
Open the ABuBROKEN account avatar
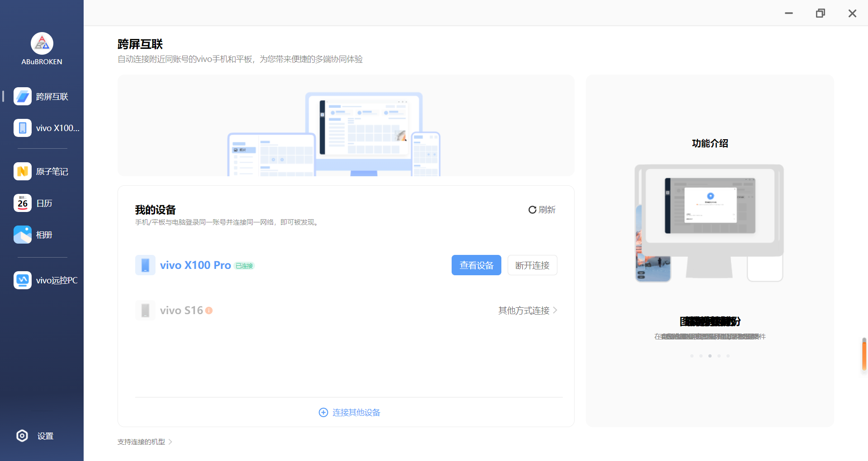[42, 43]
